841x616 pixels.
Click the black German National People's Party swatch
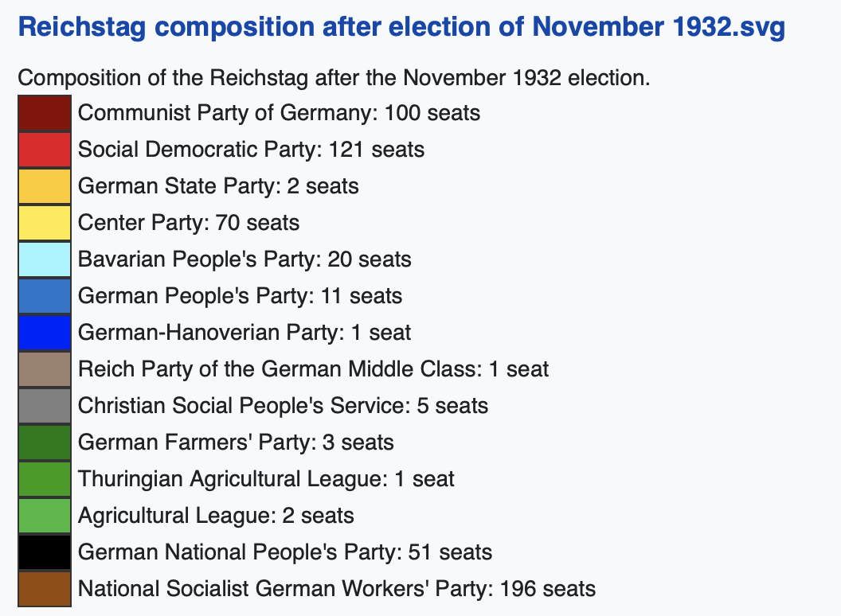point(45,552)
